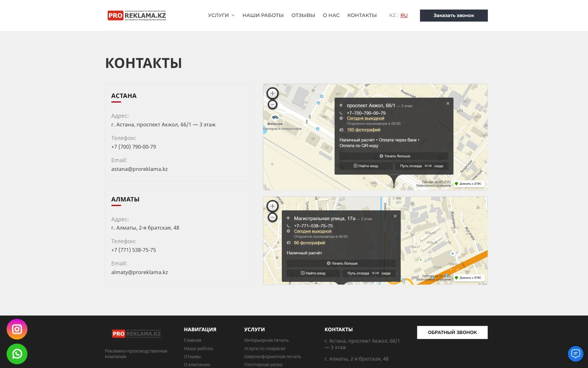Click Найти вход in Almaty popup
Viewport: 588px width, 368px height.
[313, 273]
